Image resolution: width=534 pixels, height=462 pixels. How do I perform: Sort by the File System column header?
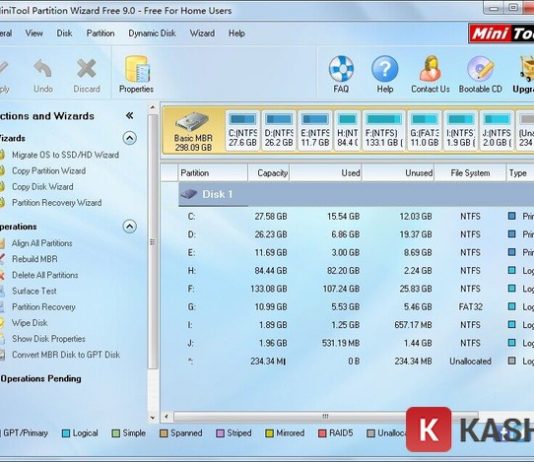[470, 173]
